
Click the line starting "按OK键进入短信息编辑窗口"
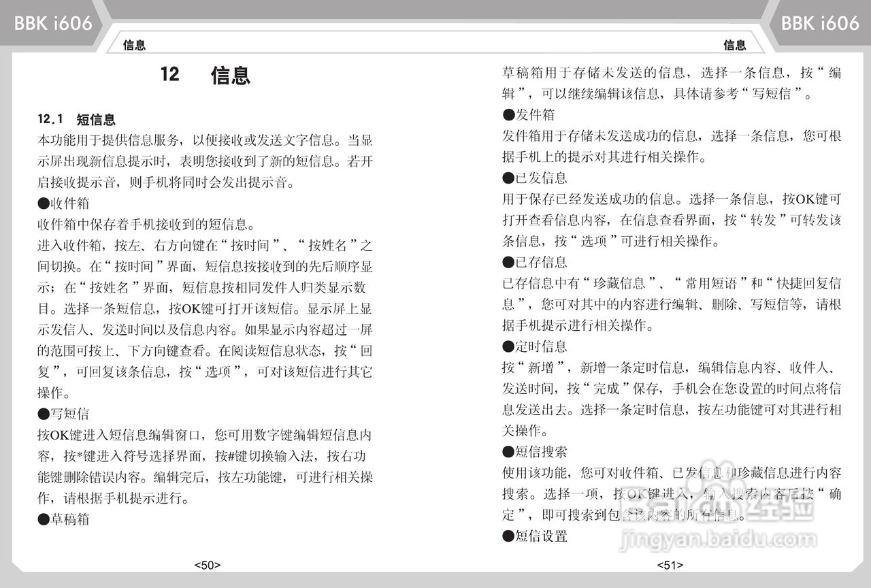click(205, 435)
